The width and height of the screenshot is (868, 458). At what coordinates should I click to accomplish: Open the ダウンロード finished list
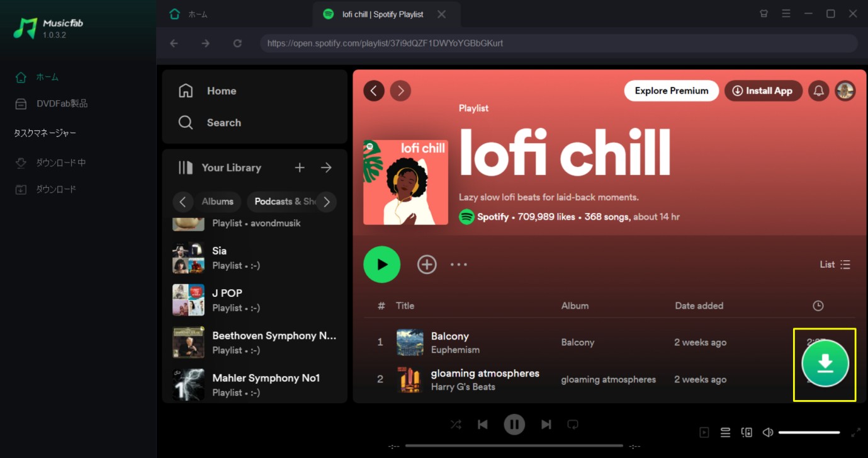pos(45,189)
